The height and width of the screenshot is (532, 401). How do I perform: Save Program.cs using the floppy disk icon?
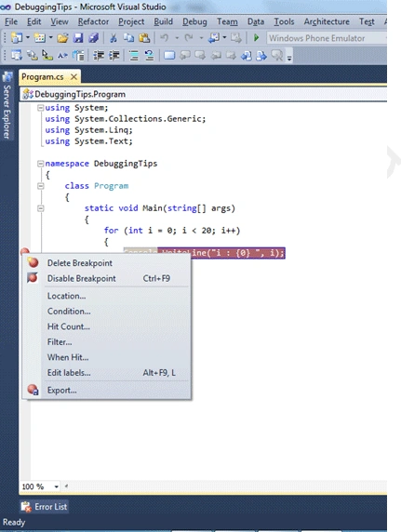78,38
